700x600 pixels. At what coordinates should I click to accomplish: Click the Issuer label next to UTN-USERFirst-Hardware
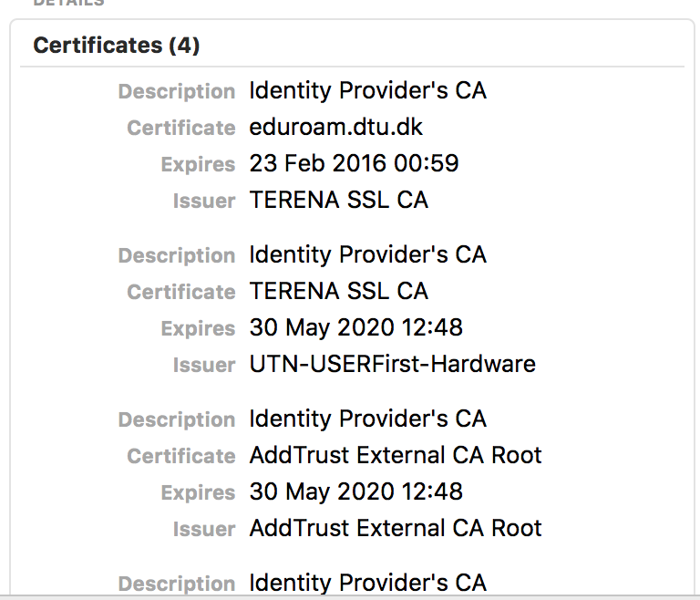(x=204, y=365)
